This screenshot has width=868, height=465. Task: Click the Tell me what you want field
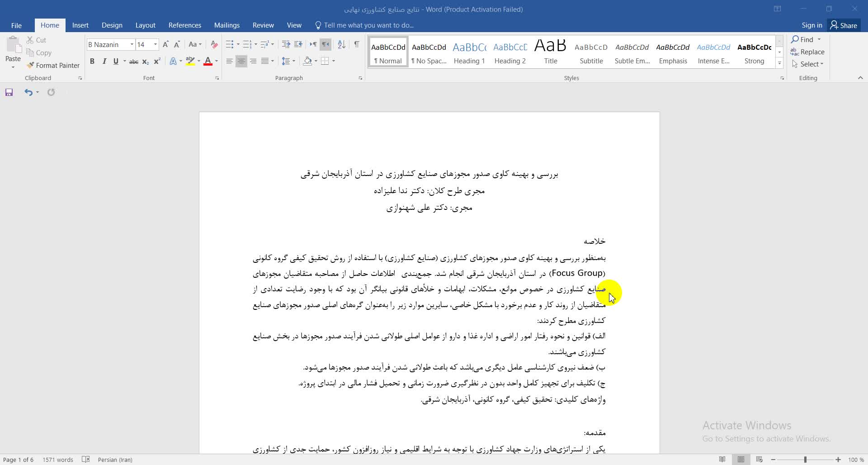(x=368, y=25)
